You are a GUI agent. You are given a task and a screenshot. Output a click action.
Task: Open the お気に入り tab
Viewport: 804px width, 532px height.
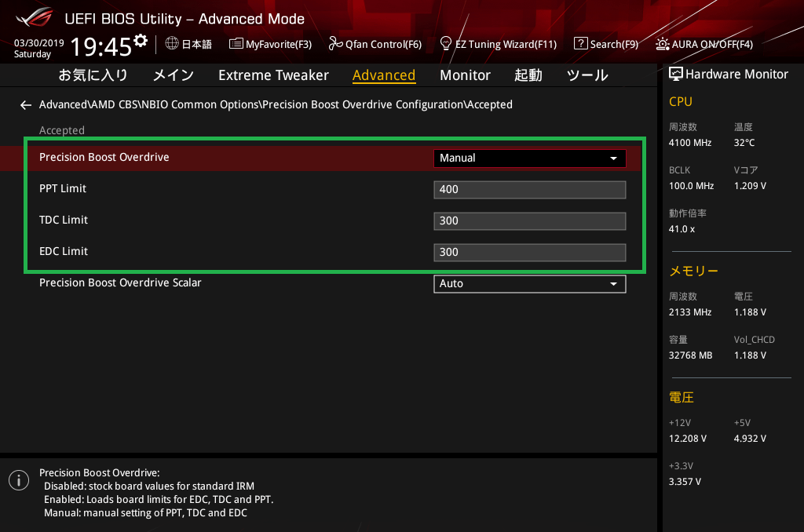(93, 75)
